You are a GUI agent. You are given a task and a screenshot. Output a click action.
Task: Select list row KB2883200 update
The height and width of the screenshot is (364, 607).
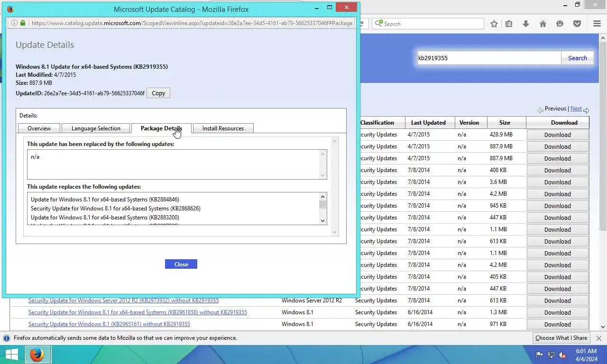coord(105,218)
